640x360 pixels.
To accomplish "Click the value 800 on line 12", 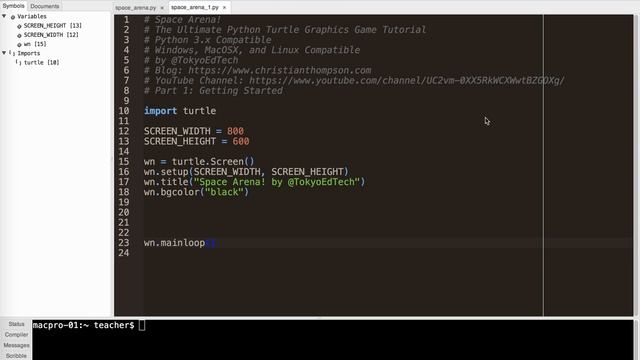I will pyautogui.click(x=235, y=131).
